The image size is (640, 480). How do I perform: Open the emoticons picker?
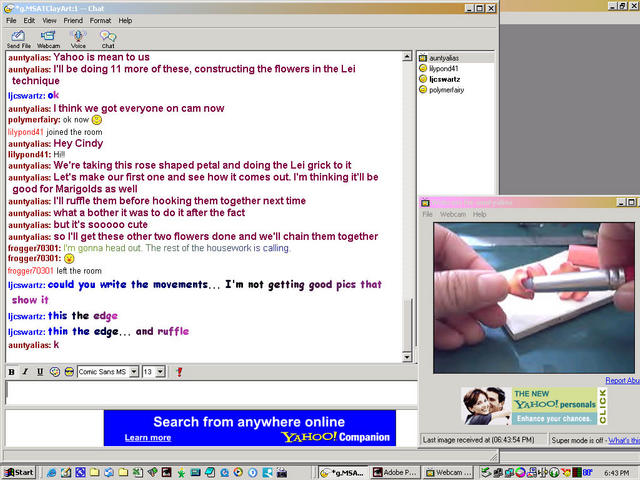[x=69, y=372]
